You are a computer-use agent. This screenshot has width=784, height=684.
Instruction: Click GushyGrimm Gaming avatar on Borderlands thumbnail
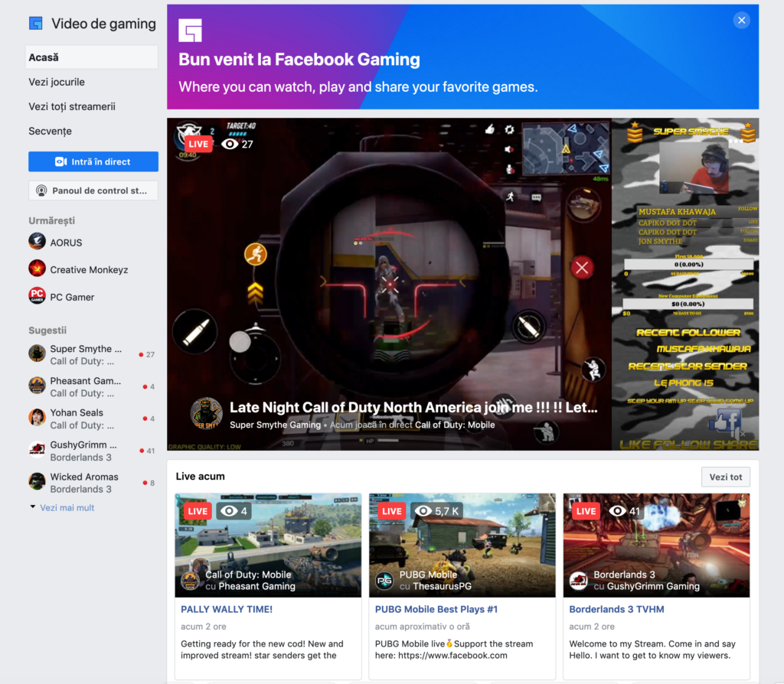click(579, 581)
